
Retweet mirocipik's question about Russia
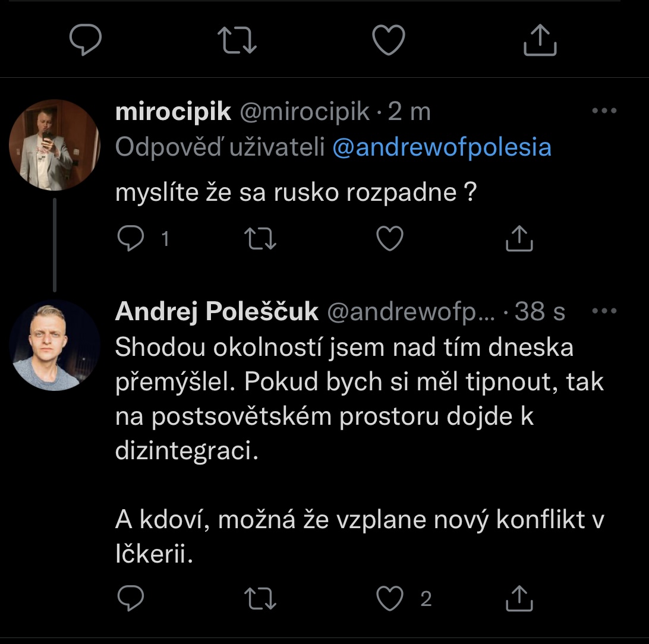click(x=261, y=238)
